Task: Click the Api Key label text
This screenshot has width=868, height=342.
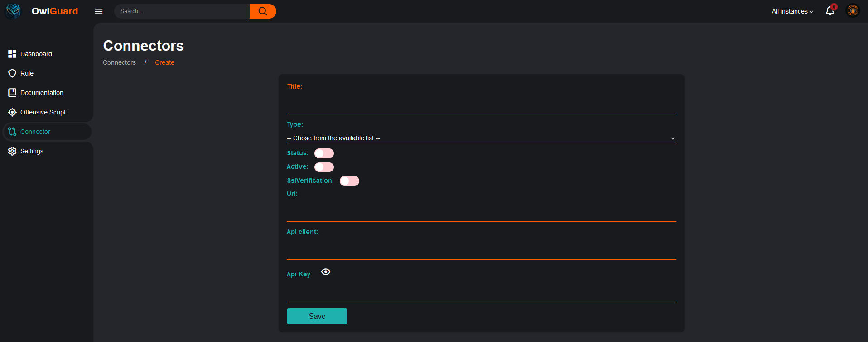Action: point(299,274)
